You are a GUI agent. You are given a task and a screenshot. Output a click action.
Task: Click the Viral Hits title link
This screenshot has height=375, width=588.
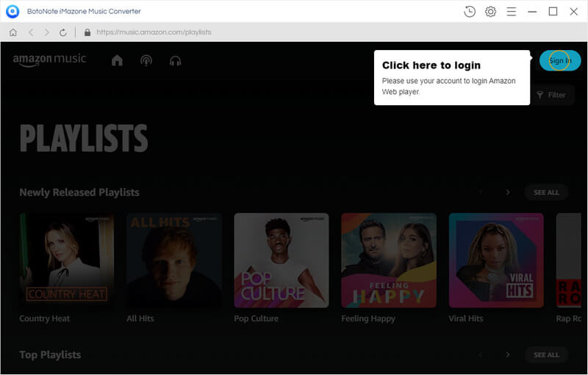(x=466, y=318)
